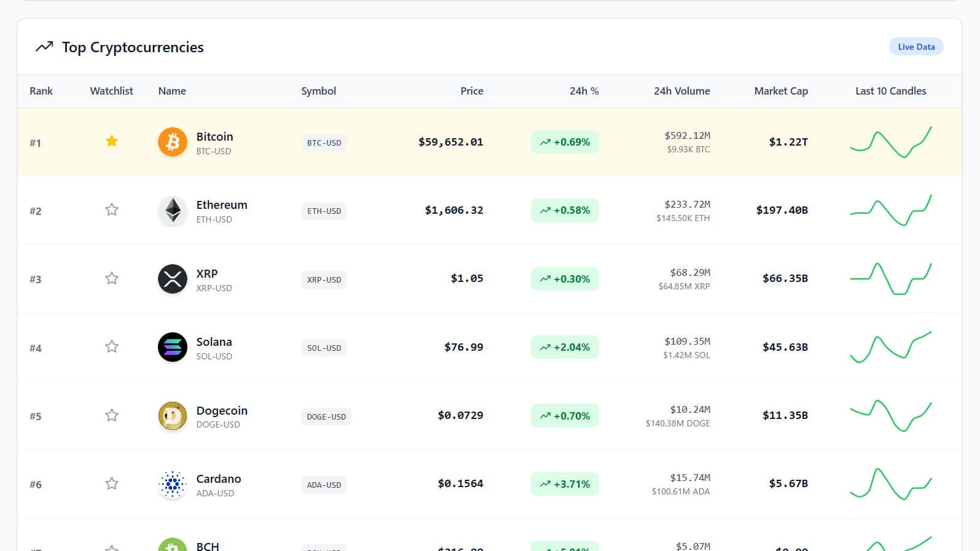Open Solana's candle sparkline chart
980x551 pixels.
891,347
